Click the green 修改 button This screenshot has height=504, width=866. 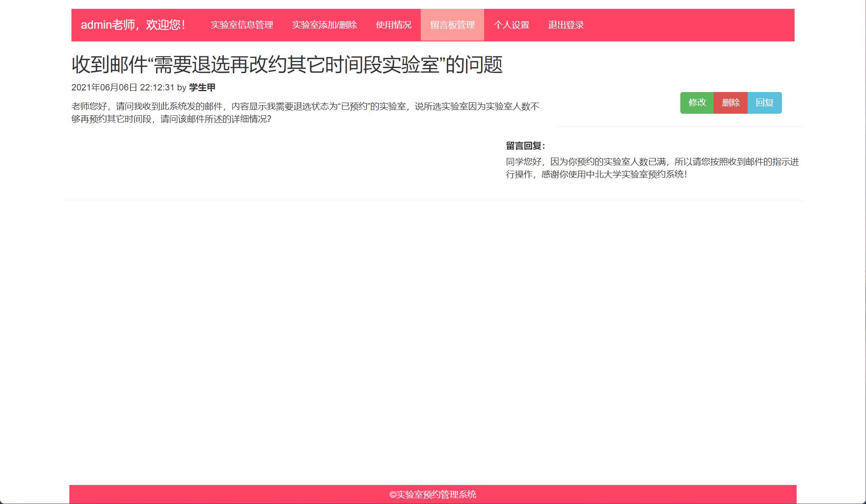[696, 102]
